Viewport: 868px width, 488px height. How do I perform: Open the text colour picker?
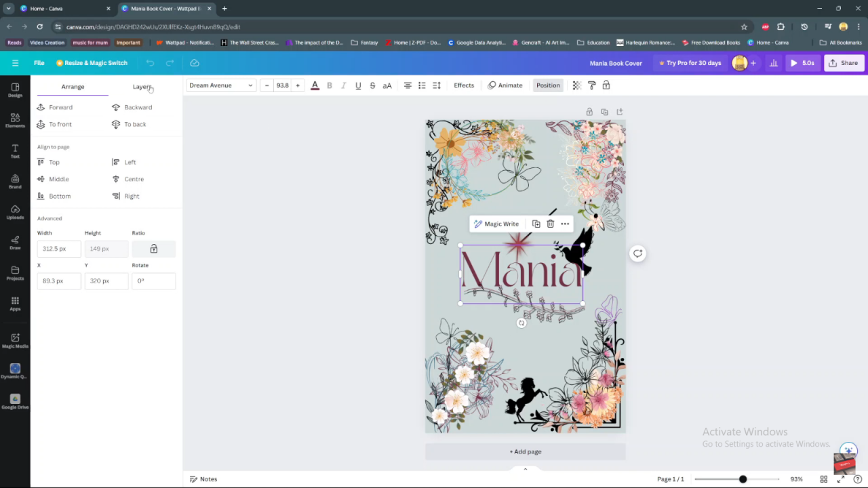point(315,85)
